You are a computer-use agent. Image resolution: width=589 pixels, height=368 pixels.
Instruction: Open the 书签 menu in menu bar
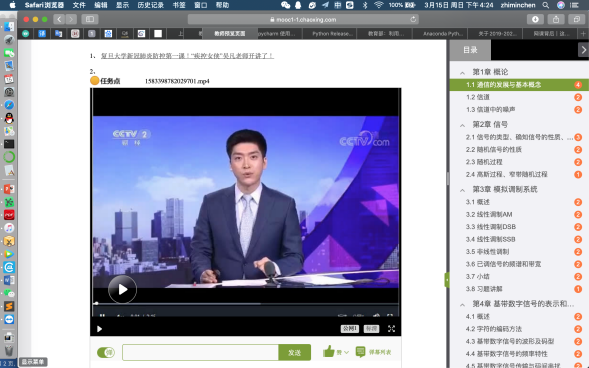179,5
